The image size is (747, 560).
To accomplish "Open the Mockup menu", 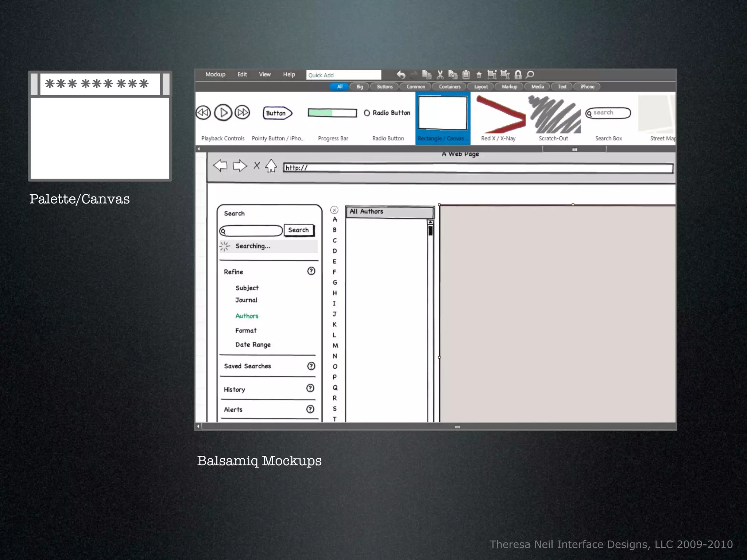I will pos(215,74).
